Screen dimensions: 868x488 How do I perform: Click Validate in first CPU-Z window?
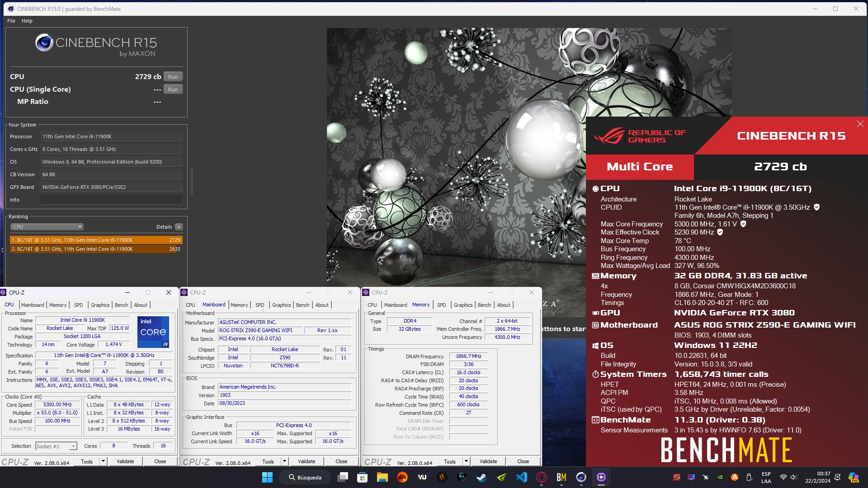[125, 461]
